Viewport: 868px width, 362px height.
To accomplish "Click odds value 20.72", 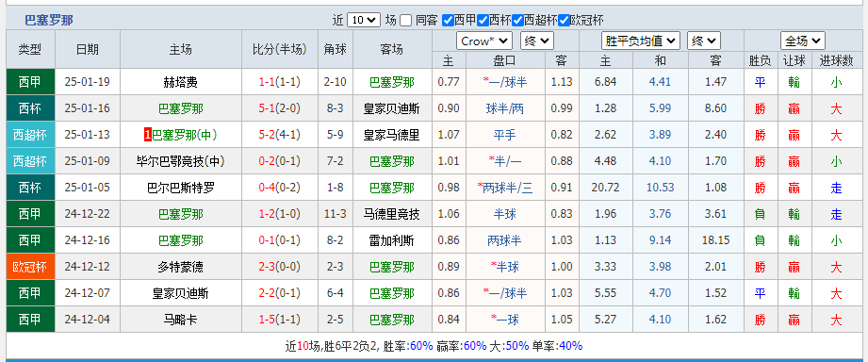I will click(x=606, y=189).
